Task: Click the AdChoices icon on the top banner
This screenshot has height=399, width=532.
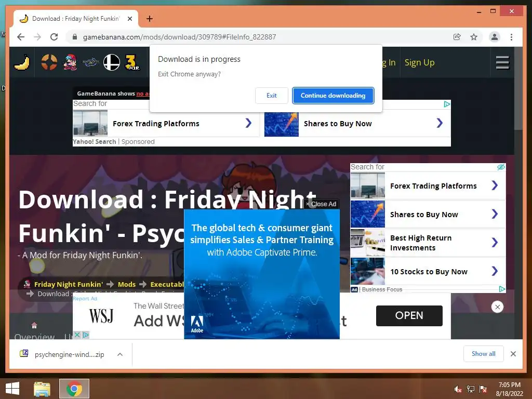Action: click(x=447, y=104)
